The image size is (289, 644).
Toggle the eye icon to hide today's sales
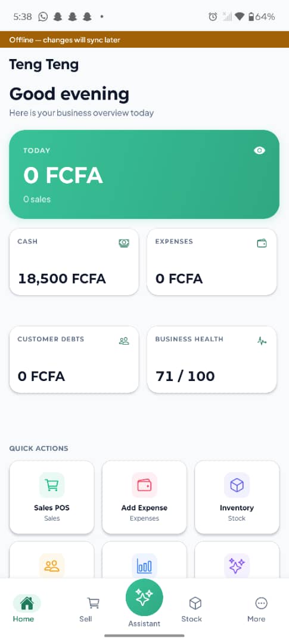pos(259,150)
